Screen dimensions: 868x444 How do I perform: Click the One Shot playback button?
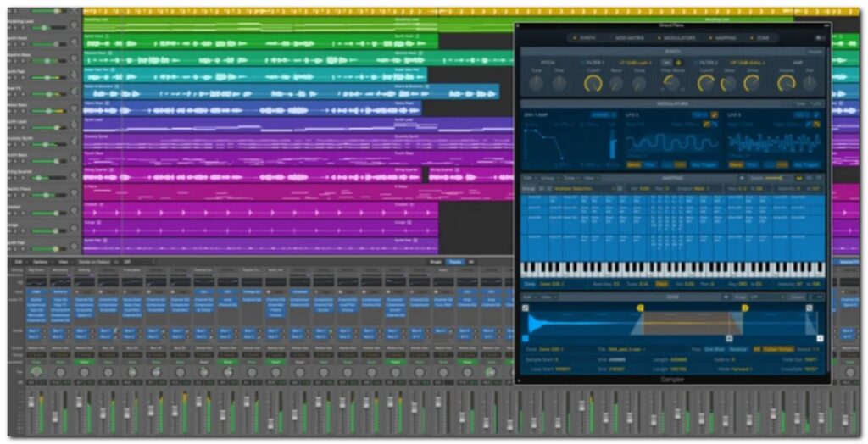714,350
